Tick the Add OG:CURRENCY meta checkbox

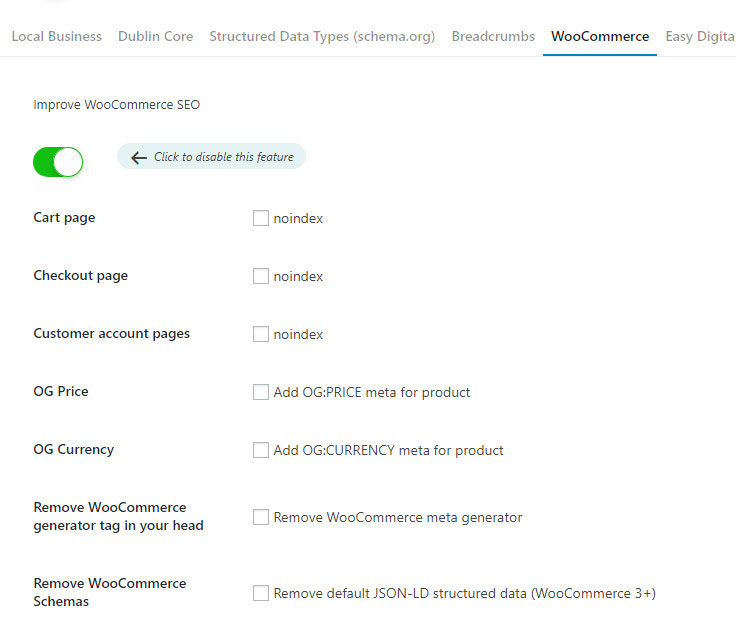[x=261, y=450]
